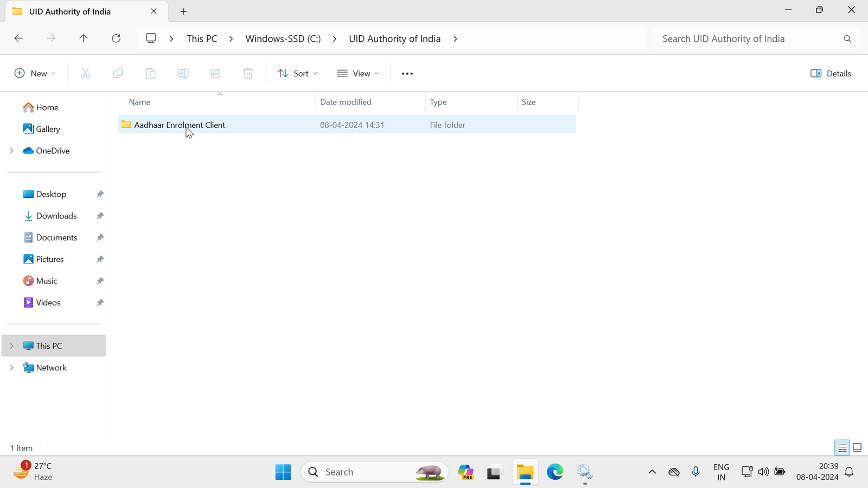Click the OneDrive tray cloud icon
This screenshot has height=488, width=868.
pyautogui.click(x=674, y=472)
